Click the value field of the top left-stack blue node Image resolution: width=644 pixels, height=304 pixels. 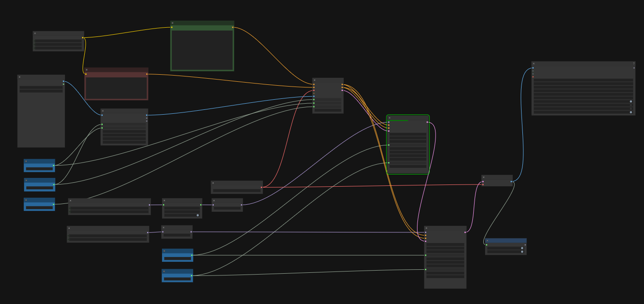(40, 169)
